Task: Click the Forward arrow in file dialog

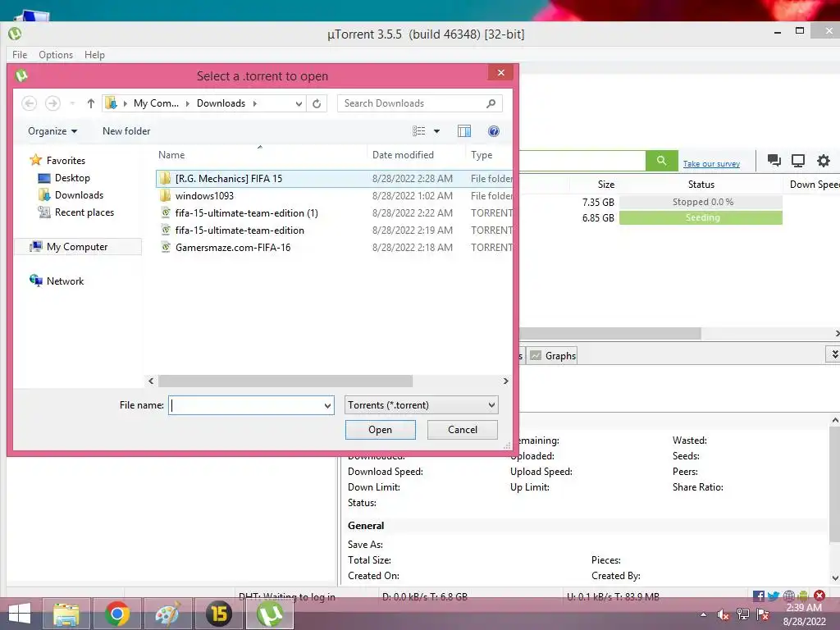Action: pos(52,103)
